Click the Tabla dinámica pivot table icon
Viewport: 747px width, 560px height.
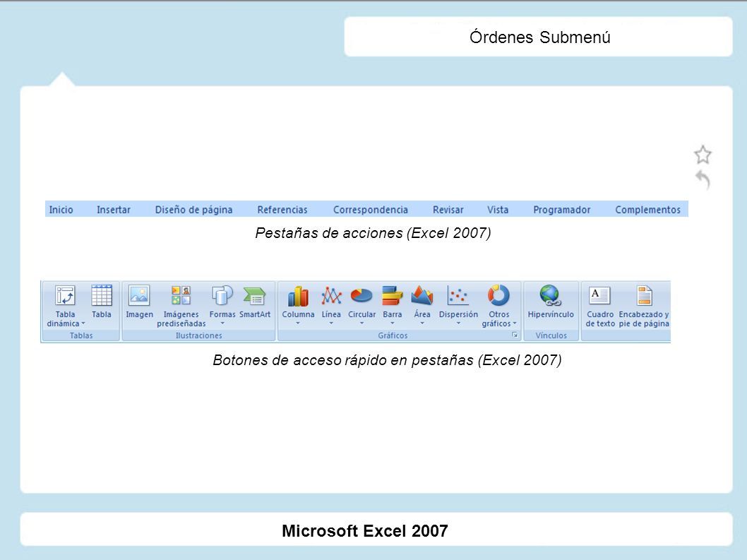coord(65,295)
